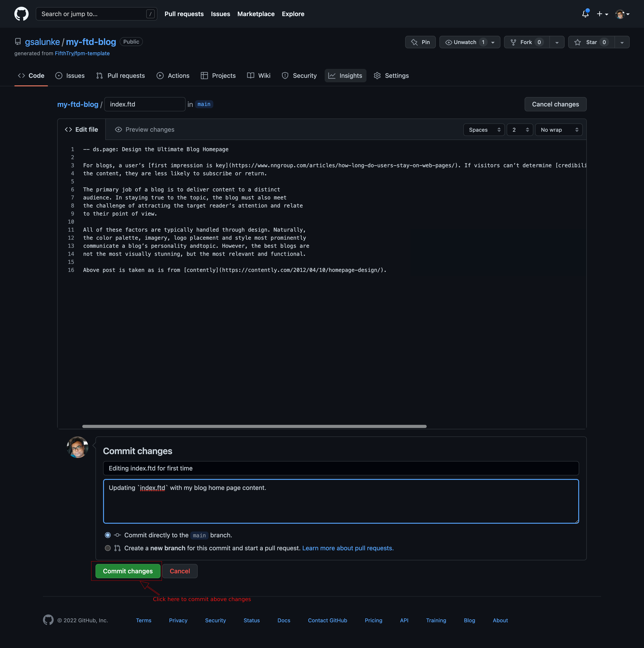Click the commit summary input field
644x648 pixels.
tap(341, 468)
